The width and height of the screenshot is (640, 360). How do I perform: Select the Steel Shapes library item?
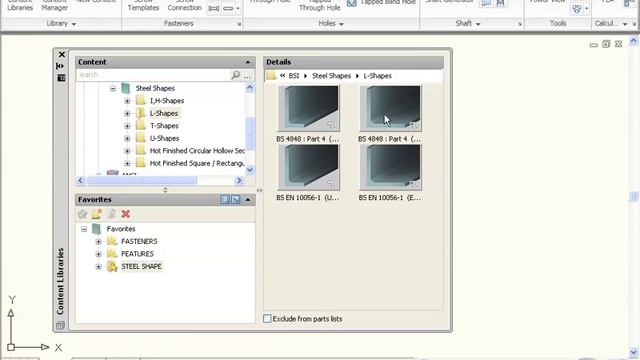point(155,88)
